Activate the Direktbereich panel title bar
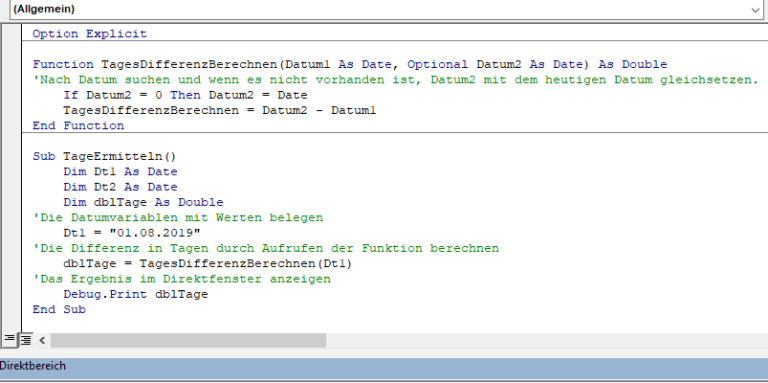The width and height of the screenshot is (768, 383). [x=384, y=366]
